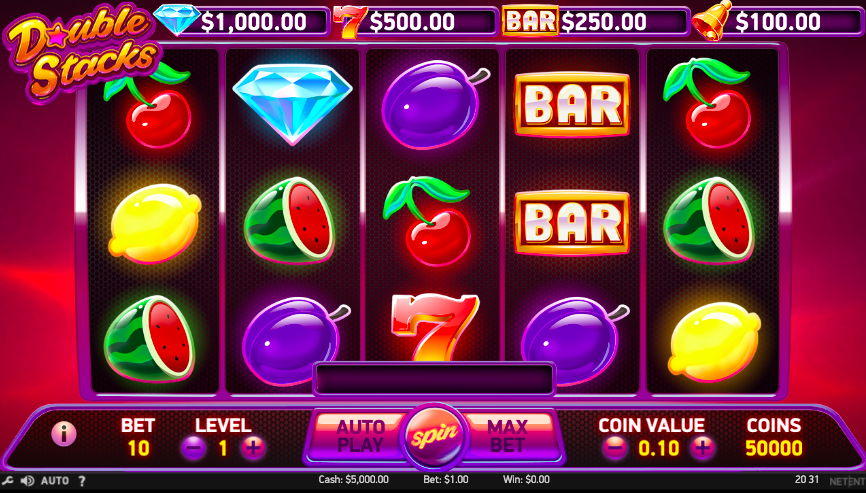866x493 pixels.
Task: Decrease the bet level with minus
Action: [193, 448]
